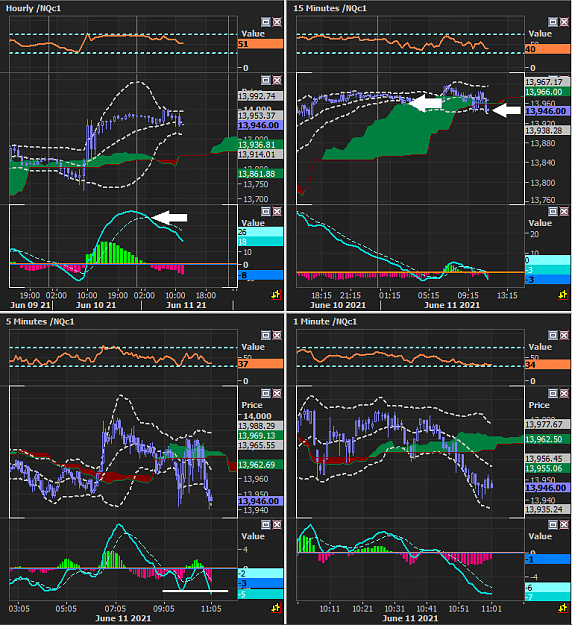Click green 13,969.13 label in 5 Minutes chart
The image size is (572, 625).
pyautogui.click(x=261, y=435)
